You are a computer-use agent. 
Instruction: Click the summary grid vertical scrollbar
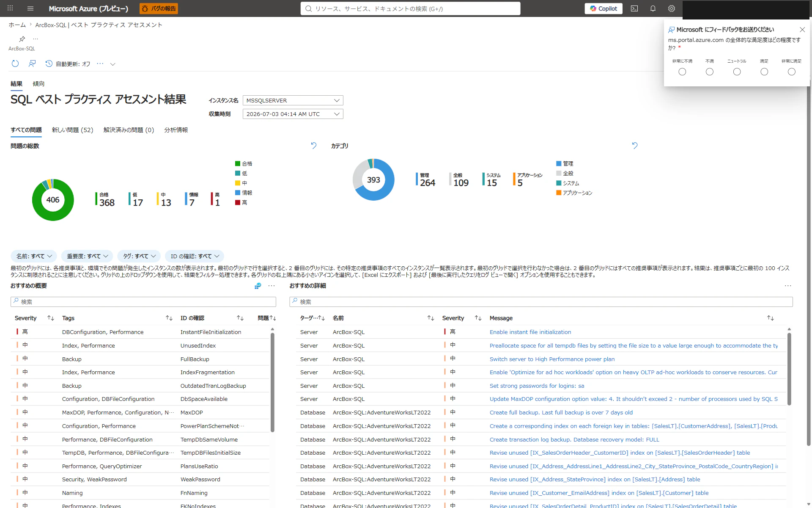272,382
